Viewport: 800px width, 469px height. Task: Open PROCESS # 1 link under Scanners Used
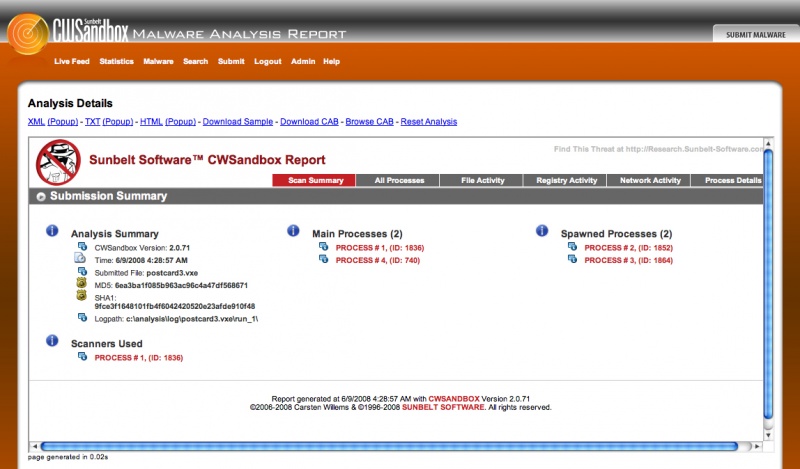point(139,358)
